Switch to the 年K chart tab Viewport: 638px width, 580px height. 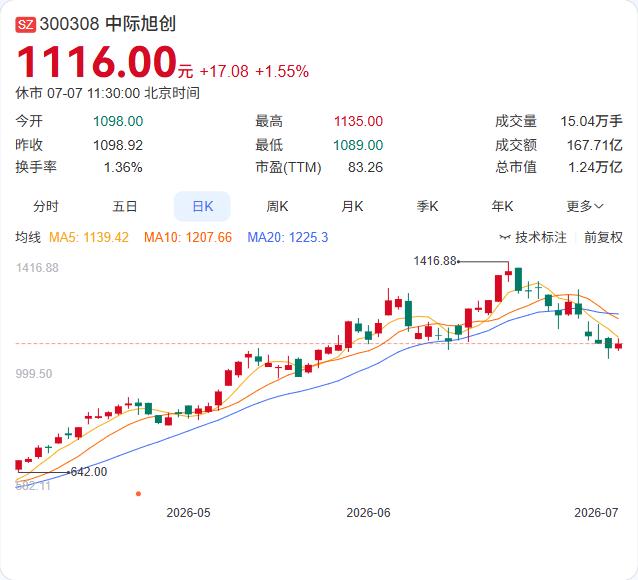502,206
